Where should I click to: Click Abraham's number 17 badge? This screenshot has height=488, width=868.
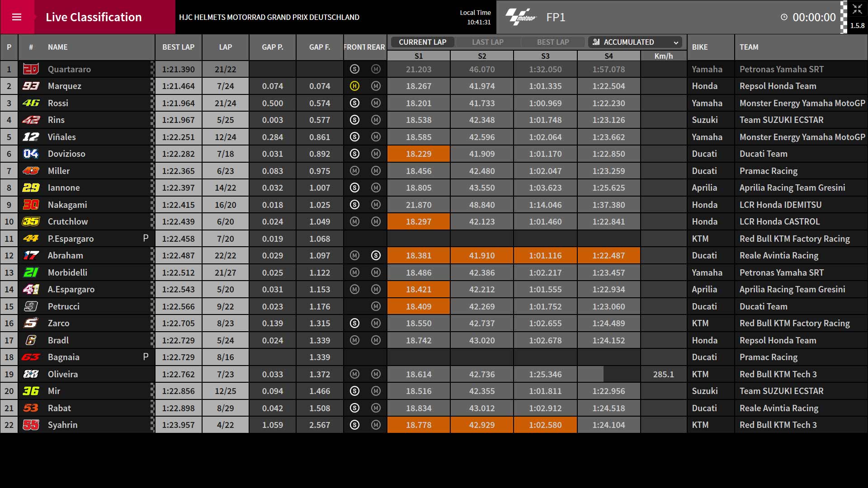click(31, 255)
